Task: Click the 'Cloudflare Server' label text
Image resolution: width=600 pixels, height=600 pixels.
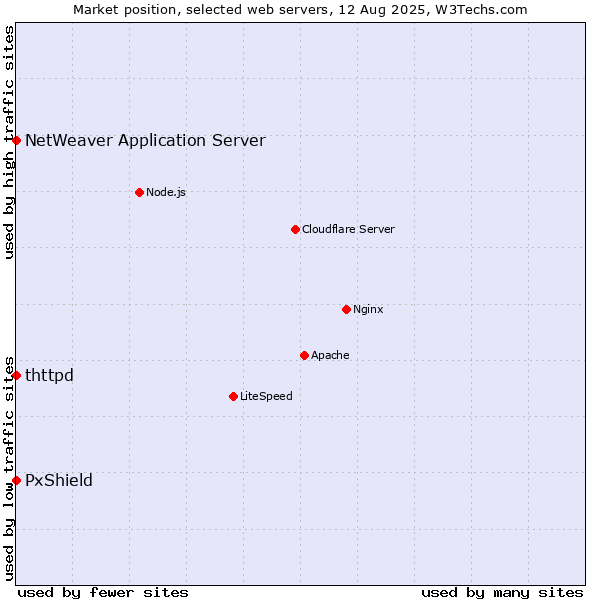Action: click(x=348, y=229)
